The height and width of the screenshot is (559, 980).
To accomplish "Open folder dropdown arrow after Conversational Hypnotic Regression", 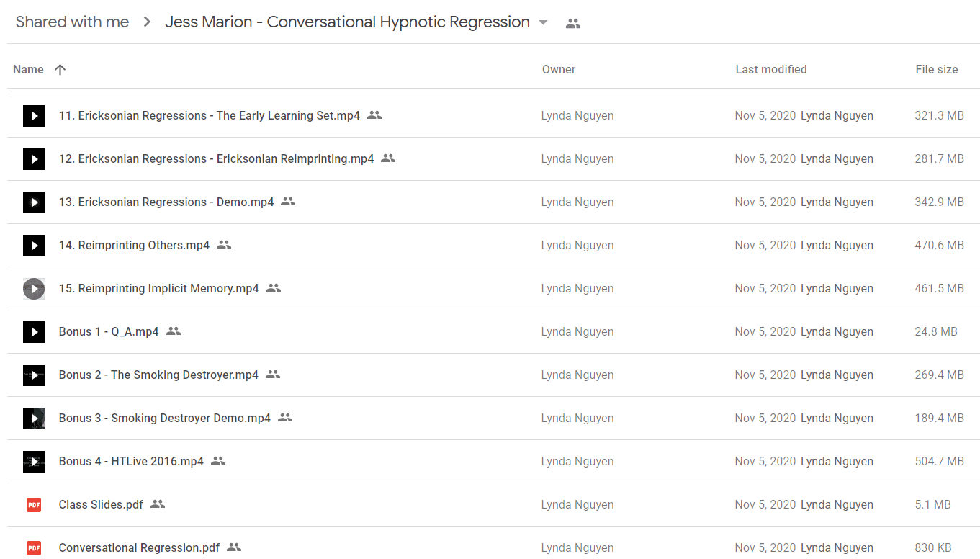I will 544,22.
